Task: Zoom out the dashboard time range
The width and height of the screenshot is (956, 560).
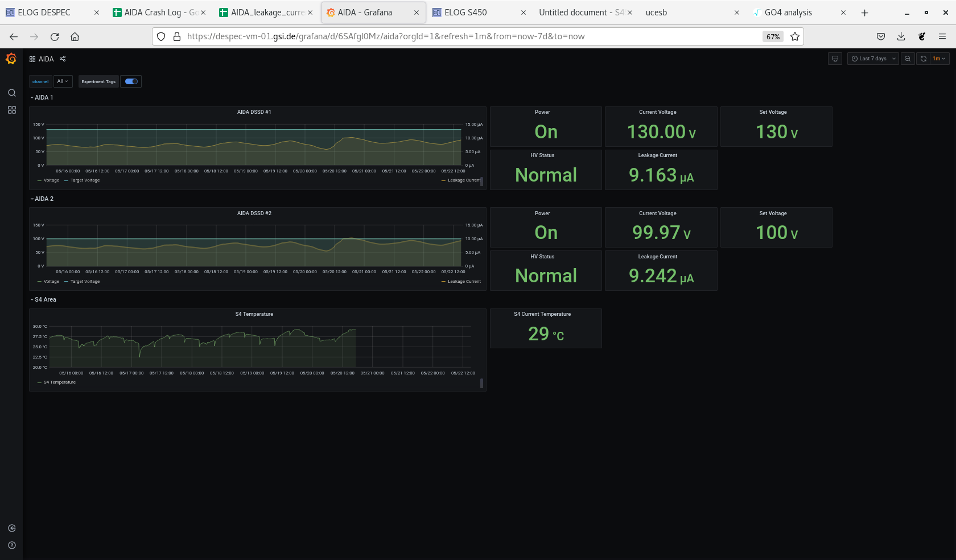Action: [x=908, y=59]
